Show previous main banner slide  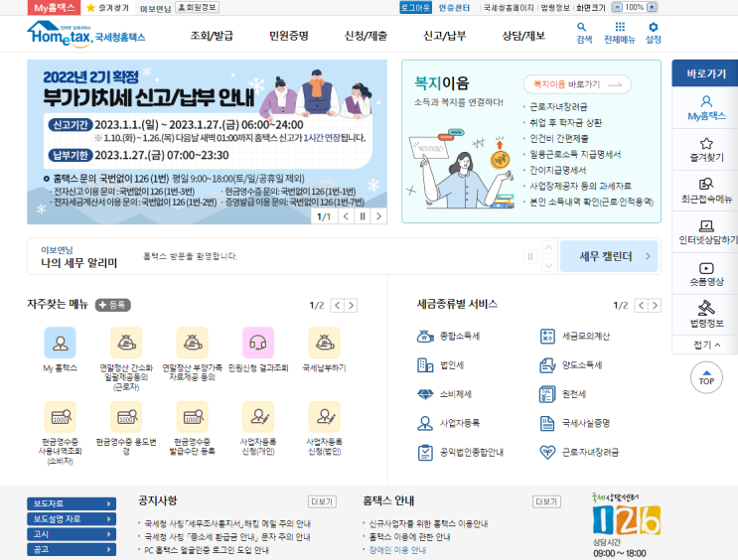(x=346, y=216)
